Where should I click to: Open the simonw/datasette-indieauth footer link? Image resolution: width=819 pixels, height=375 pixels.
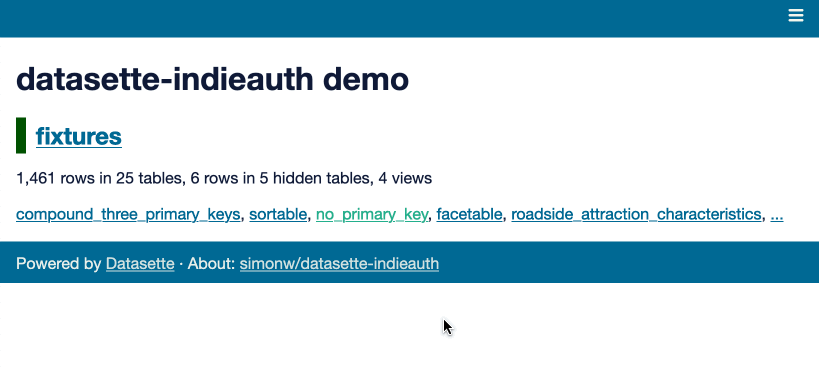coord(339,263)
